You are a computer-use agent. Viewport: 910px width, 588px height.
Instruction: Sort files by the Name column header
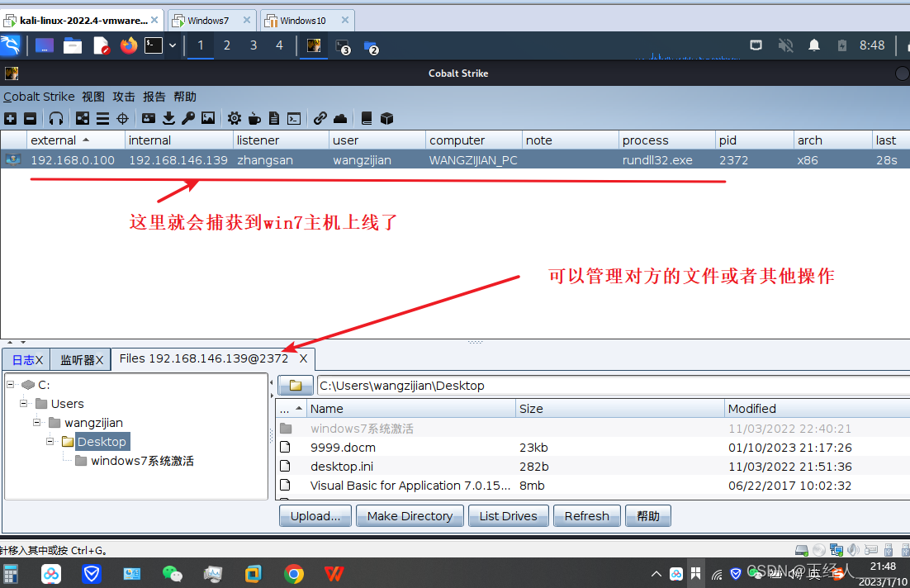[x=411, y=409]
